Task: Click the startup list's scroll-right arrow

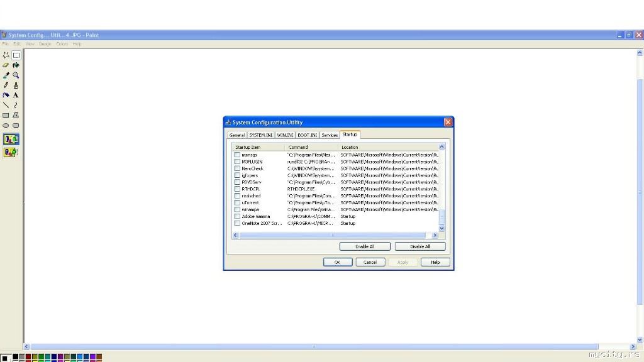Action: pyautogui.click(x=435, y=235)
